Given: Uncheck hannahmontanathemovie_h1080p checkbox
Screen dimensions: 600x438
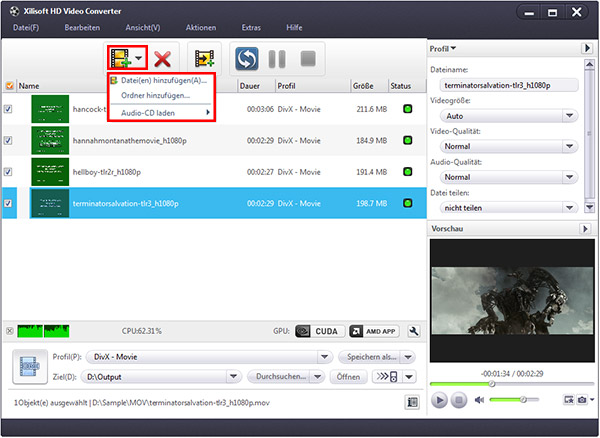Looking at the screenshot, I should tap(8, 140).
